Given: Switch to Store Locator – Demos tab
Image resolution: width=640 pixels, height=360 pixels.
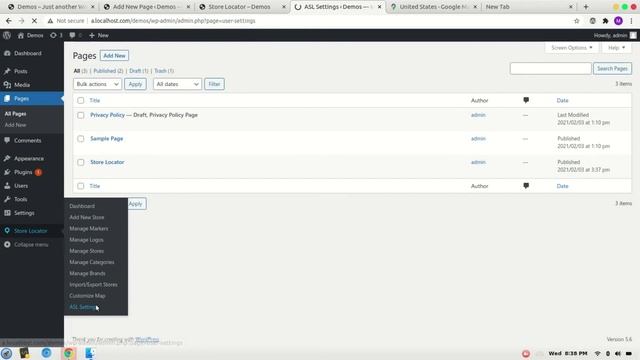Looking at the screenshot, I should (242, 7).
